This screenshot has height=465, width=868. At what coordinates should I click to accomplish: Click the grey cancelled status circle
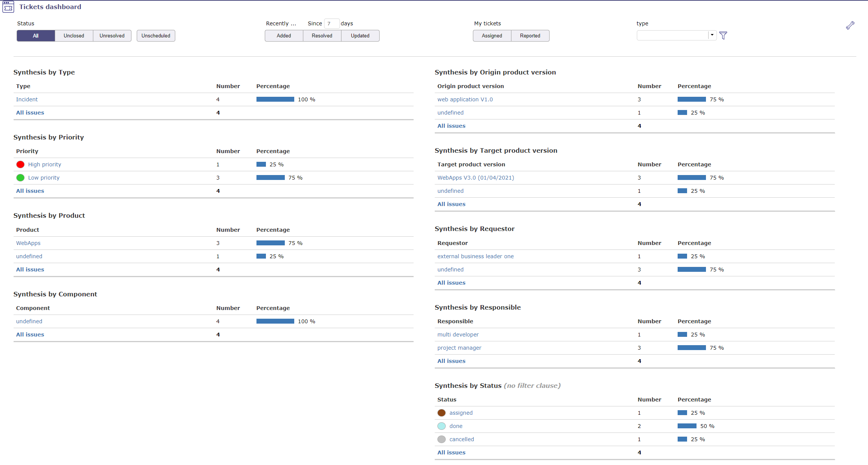(x=441, y=439)
